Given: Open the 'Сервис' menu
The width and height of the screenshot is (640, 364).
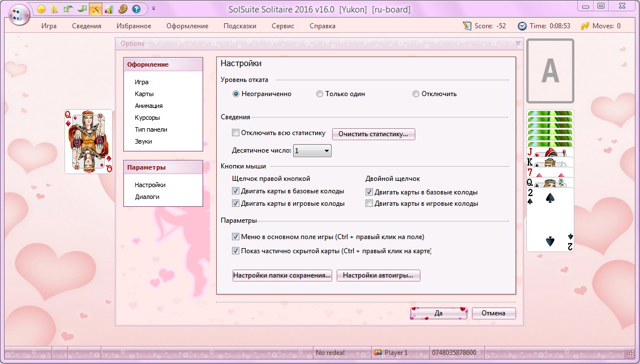Looking at the screenshot, I should pos(282,26).
